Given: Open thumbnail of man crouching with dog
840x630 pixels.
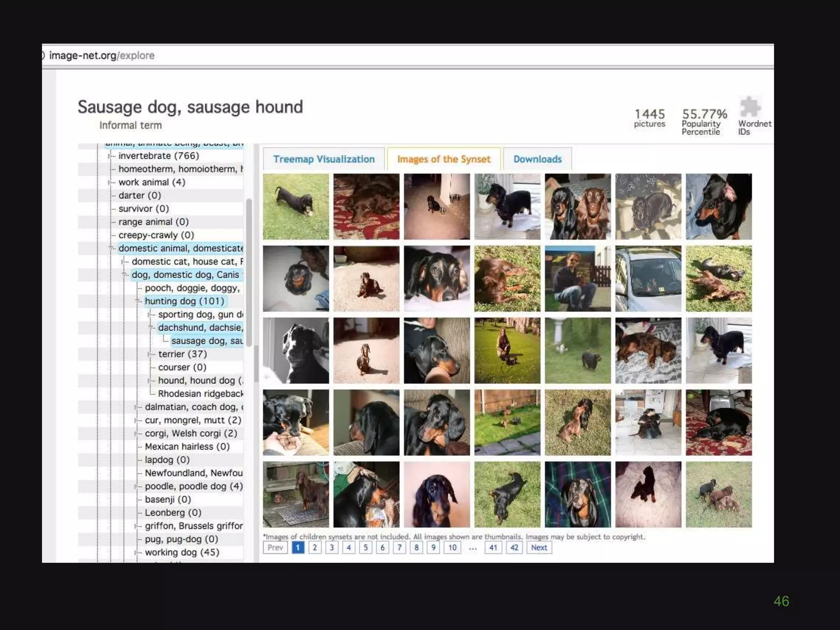Looking at the screenshot, I should click(x=577, y=278).
